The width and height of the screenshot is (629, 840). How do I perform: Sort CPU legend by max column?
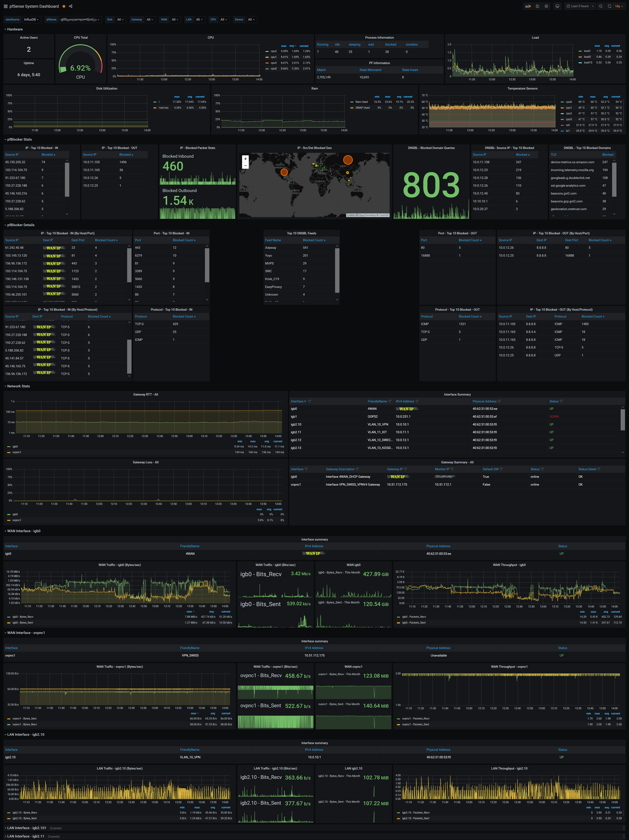pyautogui.click(x=284, y=46)
